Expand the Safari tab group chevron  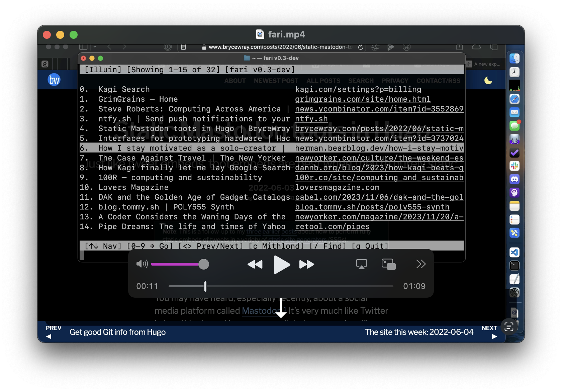coord(95,47)
